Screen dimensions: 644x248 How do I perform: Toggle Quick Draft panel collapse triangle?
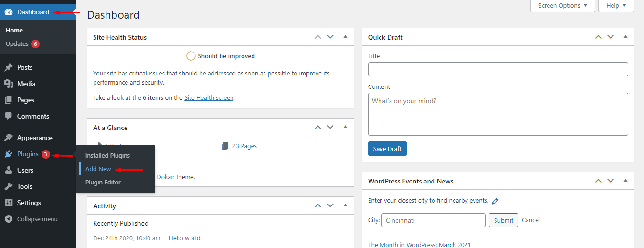[x=625, y=37]
